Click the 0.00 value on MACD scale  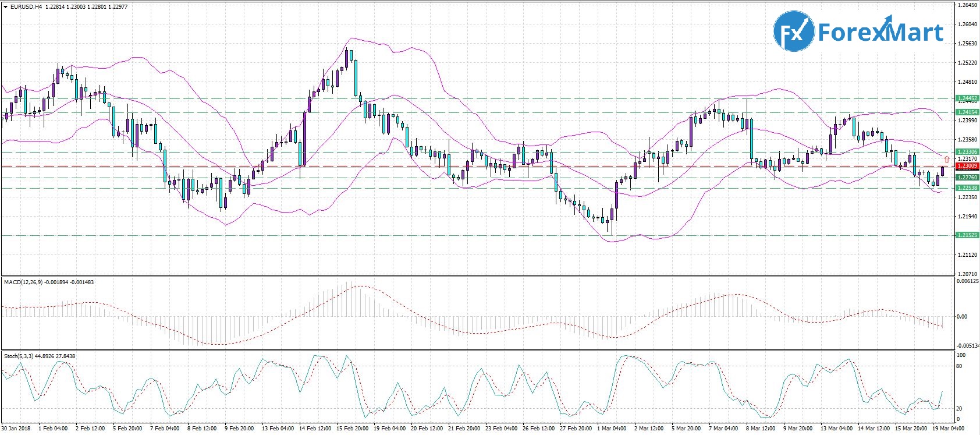(x=963, y=317)
